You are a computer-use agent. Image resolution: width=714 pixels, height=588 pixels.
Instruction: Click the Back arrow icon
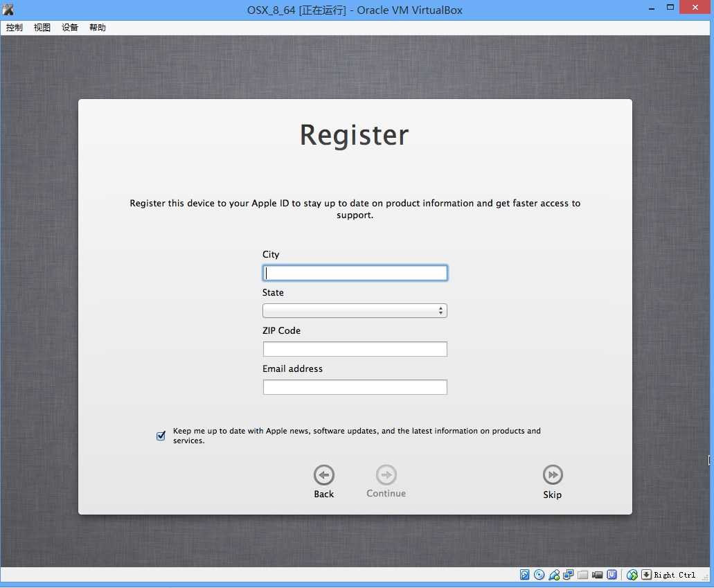pos(324,475)
